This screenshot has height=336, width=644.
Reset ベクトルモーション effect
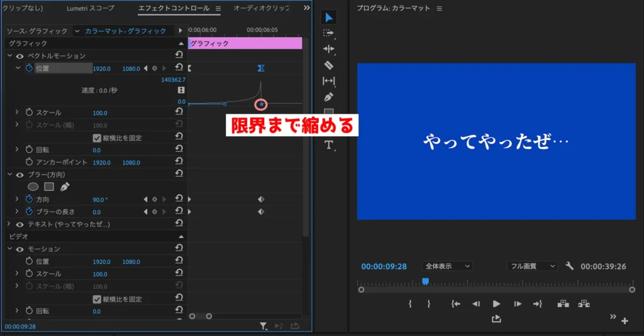[179, 55]
